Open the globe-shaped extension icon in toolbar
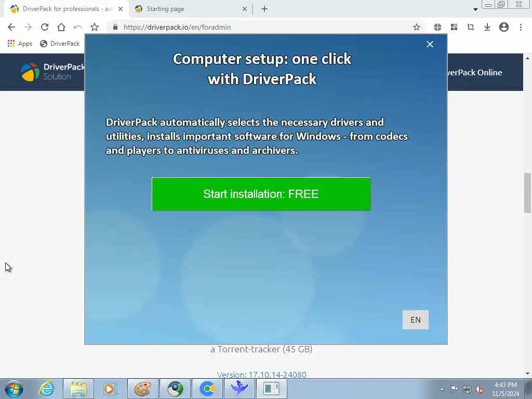Screen dimensions: 532x399 (x=437, y=27)
